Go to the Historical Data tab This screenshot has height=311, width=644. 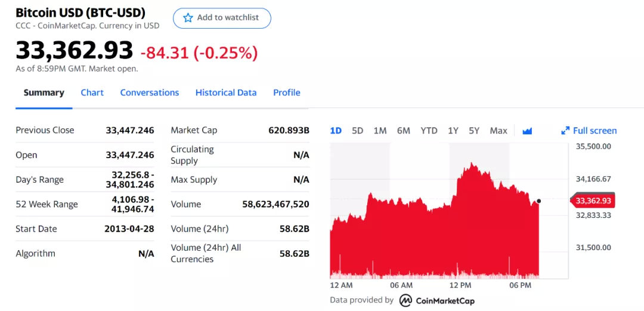(226, 93)
